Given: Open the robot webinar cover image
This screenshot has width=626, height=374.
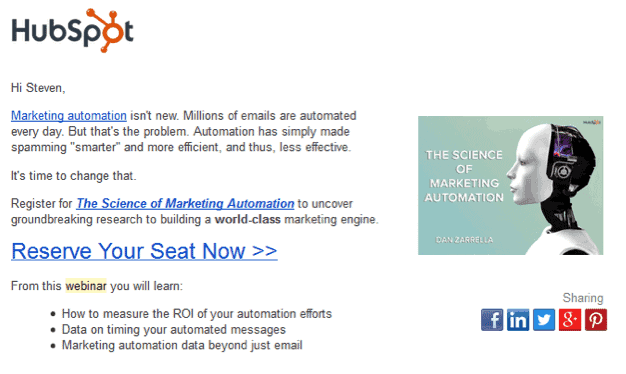Looking at the screenshot, I should 511,186.
